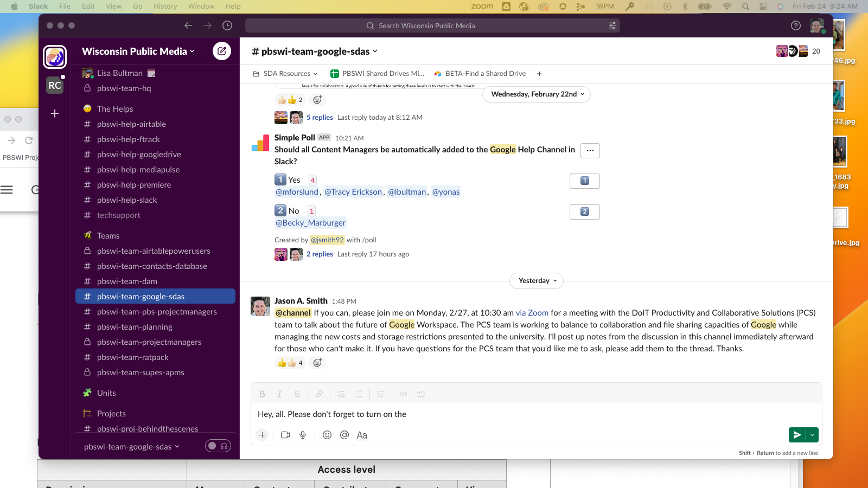Add a tab with the bookmarks plus

point(539,74)
